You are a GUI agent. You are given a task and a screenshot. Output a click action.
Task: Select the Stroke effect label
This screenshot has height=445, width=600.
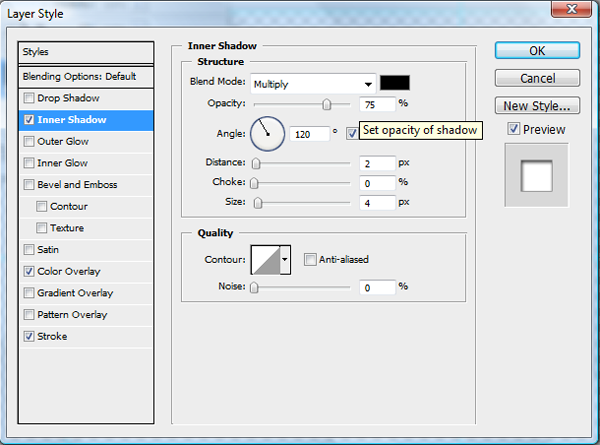[52, 336]
